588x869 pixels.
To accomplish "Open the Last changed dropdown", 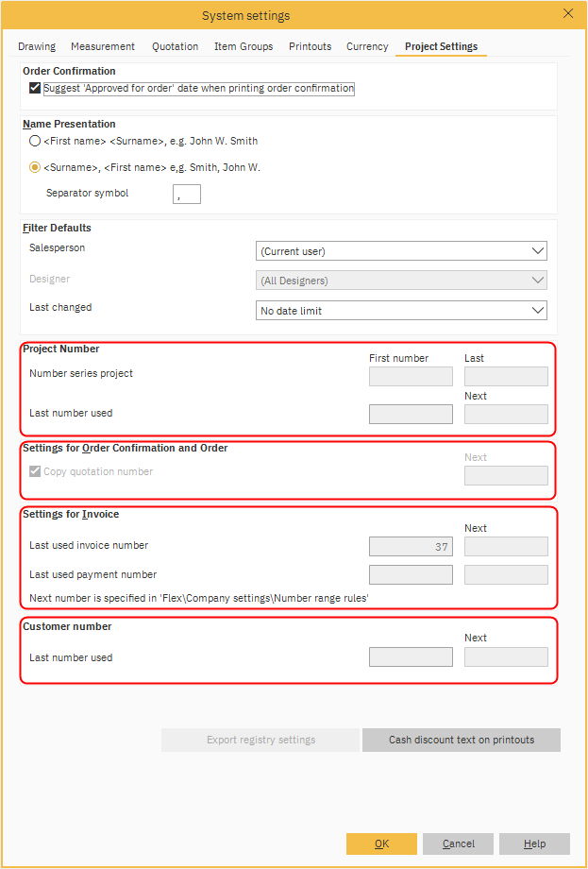I will coord(402,311).
